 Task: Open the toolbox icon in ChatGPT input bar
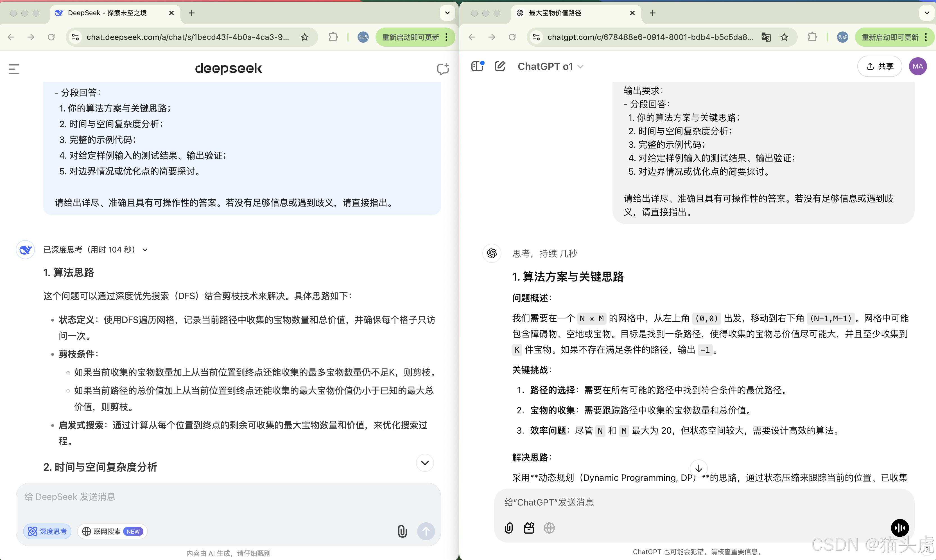[x=529, y=528]
